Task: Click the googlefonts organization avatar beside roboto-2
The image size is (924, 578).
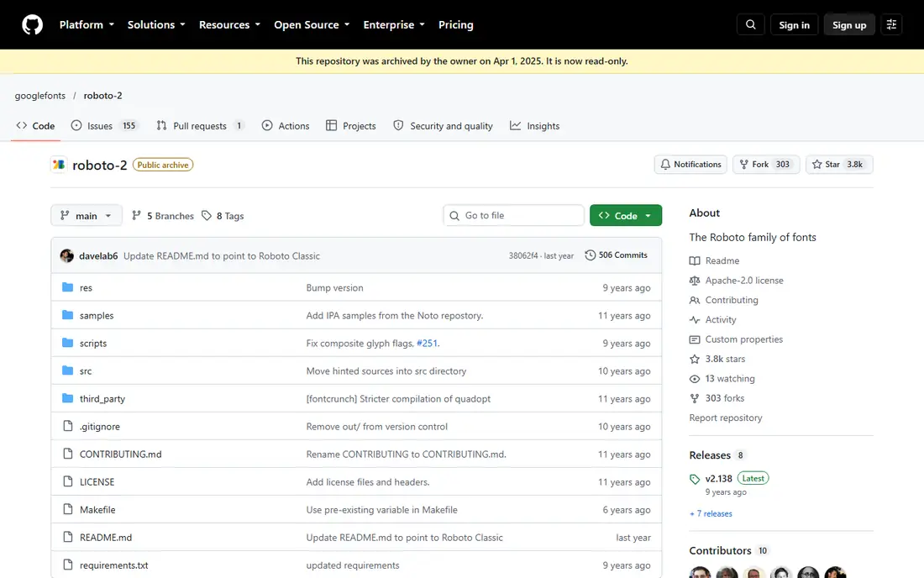Action: click(58, 165)
